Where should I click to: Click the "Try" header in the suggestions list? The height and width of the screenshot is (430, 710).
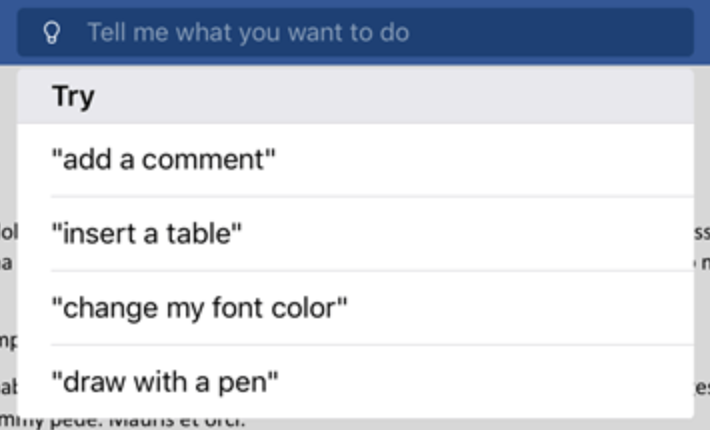(x=73, y=97)
